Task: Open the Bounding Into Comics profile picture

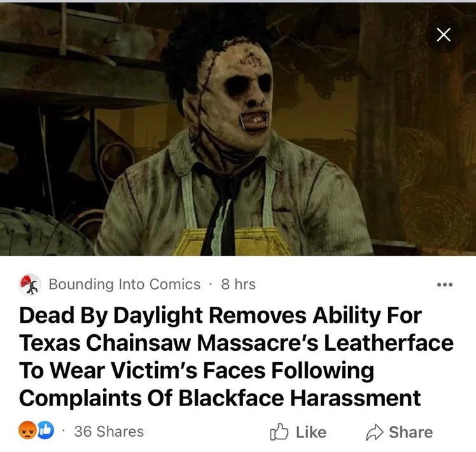Action: [30, 285]
